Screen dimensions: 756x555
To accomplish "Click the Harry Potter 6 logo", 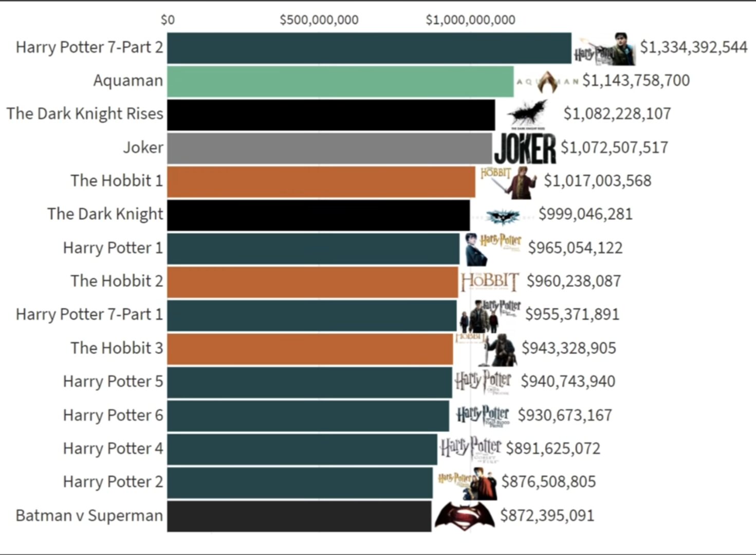I will click(x=483, y=415).
